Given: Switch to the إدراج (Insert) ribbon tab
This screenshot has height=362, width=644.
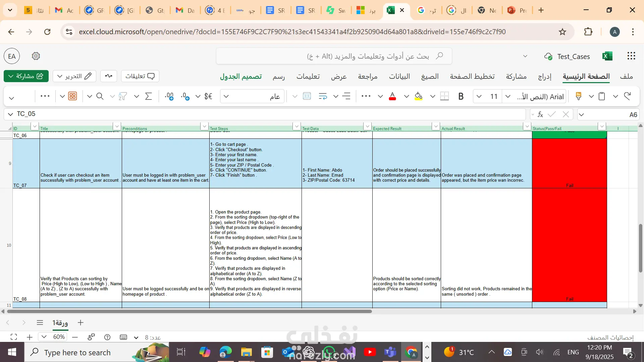Looking at the screenshot, I should click(x=544, y=76).
